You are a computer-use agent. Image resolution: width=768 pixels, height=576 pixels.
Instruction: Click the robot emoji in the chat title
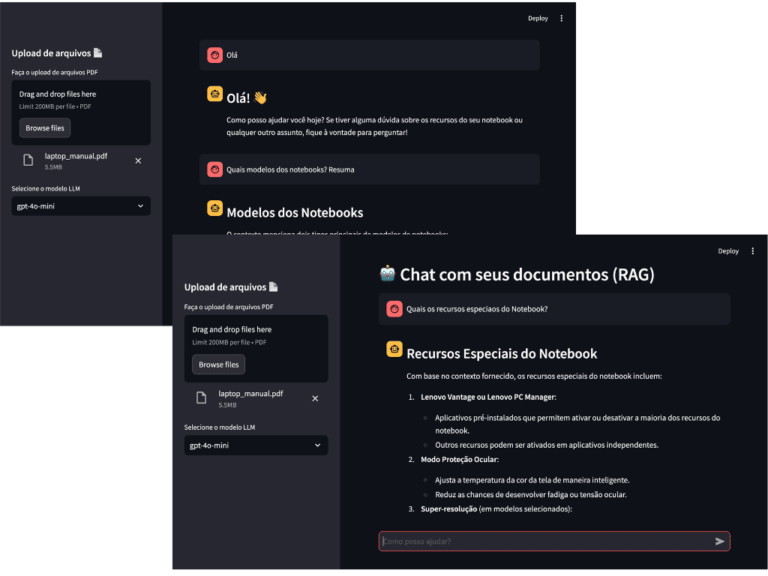coord(387,273)
